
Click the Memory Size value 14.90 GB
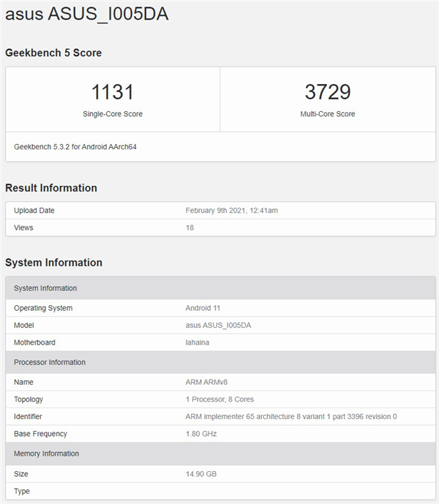(201, 474)
